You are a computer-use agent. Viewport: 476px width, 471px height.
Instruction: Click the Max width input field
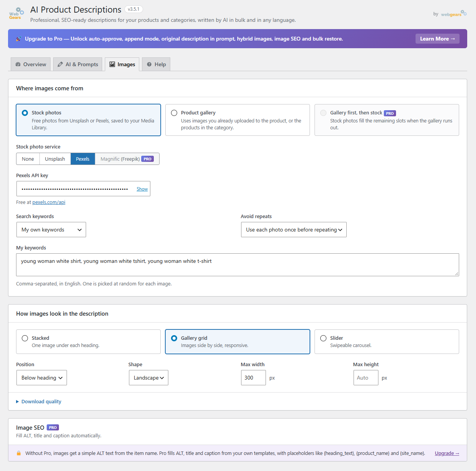coord(253,378)
